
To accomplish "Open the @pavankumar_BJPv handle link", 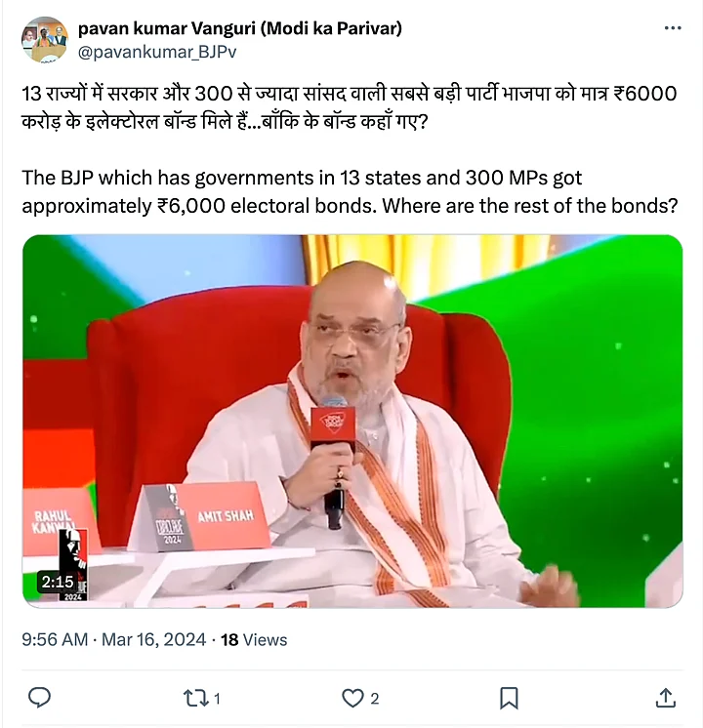I will pyautogui.click(x=157, y=52).
